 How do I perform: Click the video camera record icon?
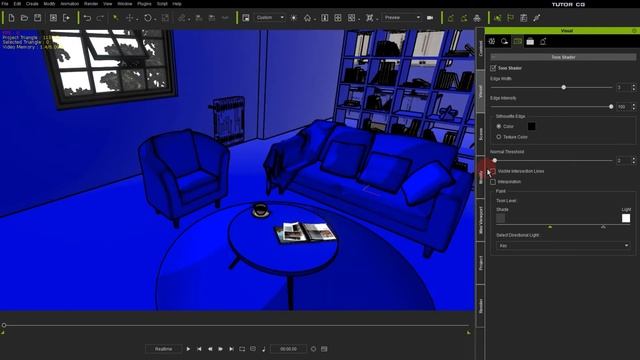(430, 18)
